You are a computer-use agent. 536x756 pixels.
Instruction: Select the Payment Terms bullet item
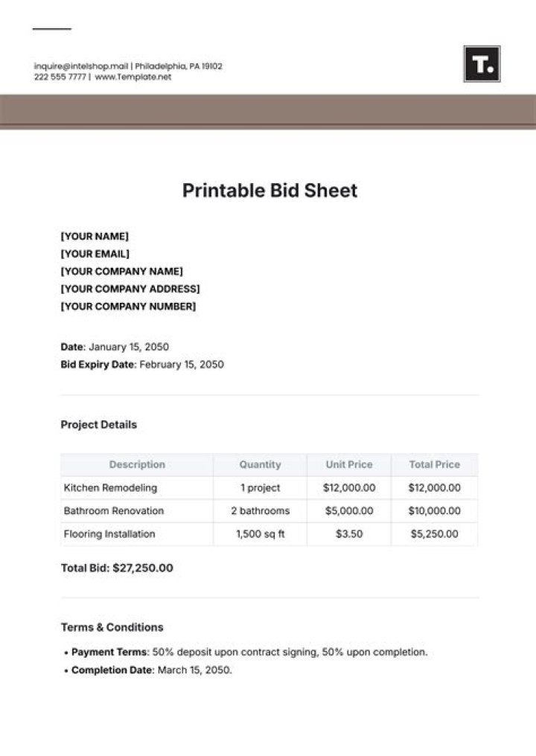[249, 652]
